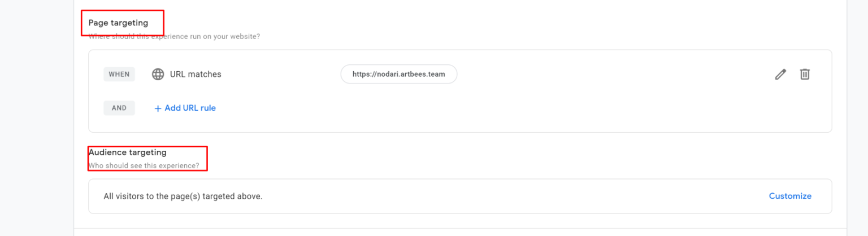Click the 'Add URL rule' text label

tap(190, 108)
